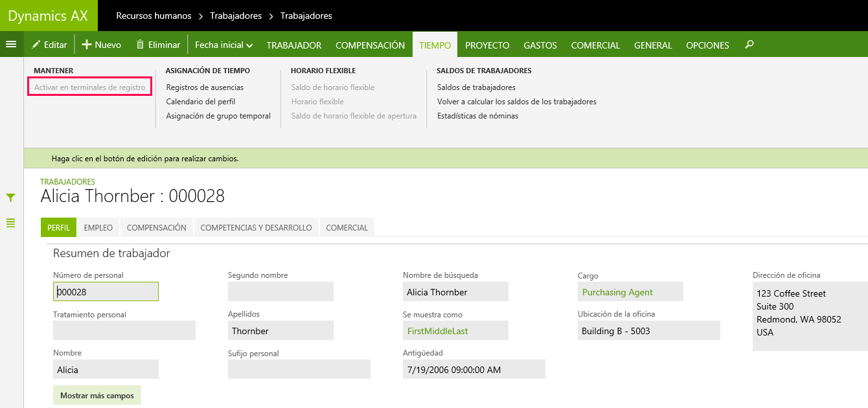This screenshot has height=408, width=868.
Task: Show the list view sidebar icon
Action: (10, 223)
